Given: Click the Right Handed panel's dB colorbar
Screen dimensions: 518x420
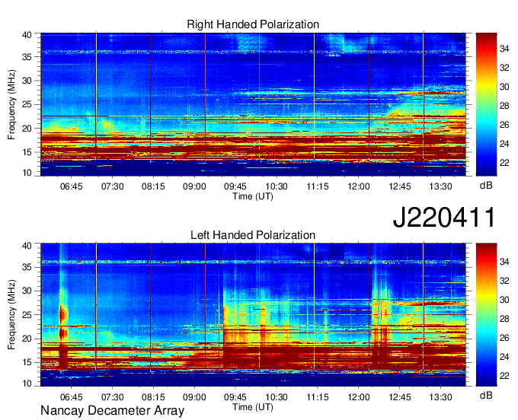Looking at the screenshot, I should tap(486, 104).
